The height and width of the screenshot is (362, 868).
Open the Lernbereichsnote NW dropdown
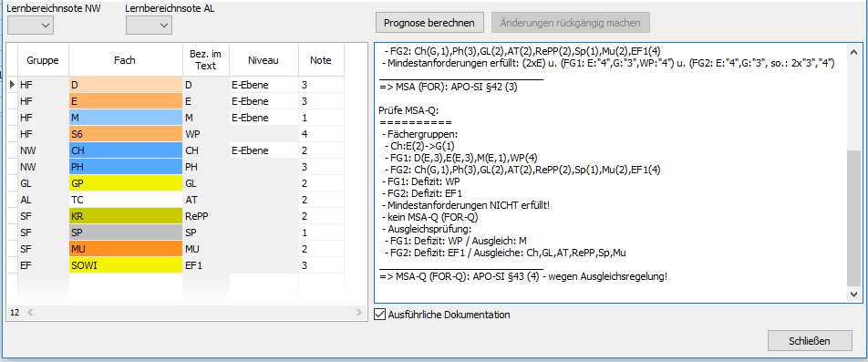(30, 25)
